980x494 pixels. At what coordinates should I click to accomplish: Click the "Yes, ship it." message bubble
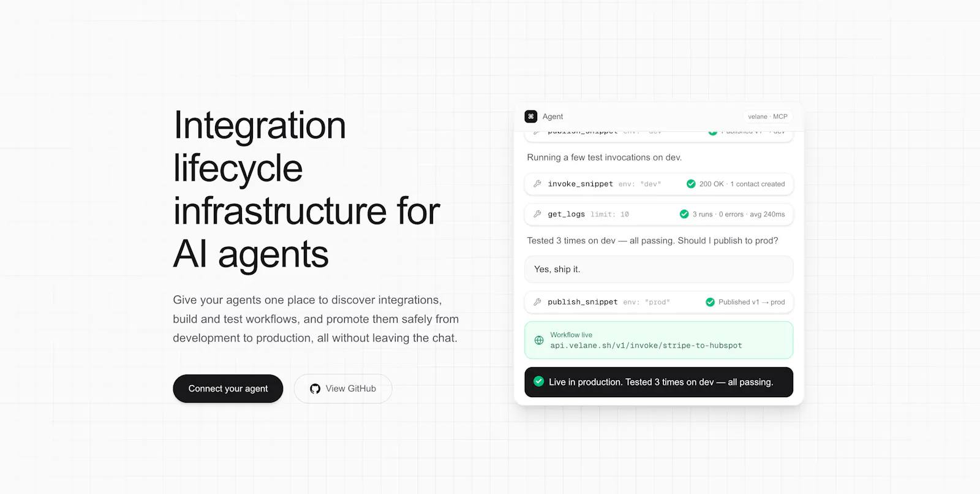pyautogui.click(x=659, y=269)
